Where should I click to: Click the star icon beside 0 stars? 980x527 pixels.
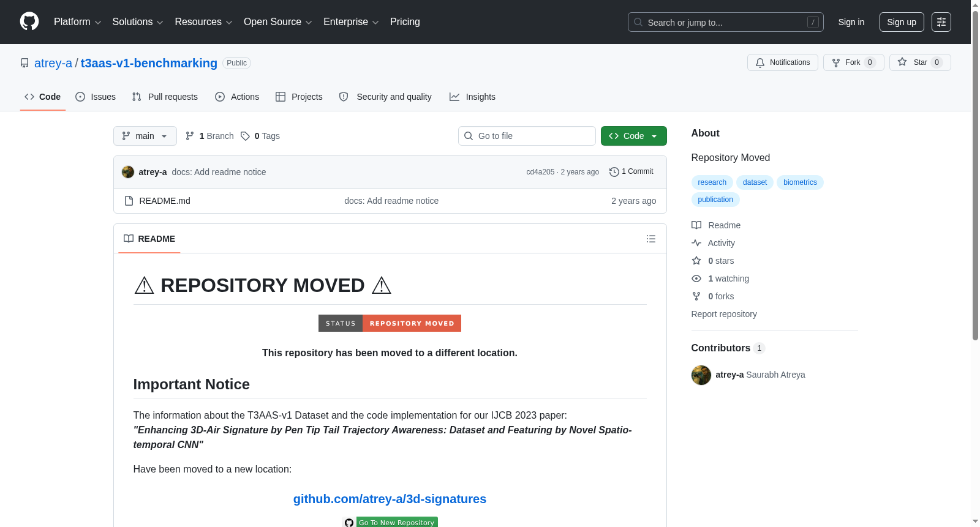696,261
